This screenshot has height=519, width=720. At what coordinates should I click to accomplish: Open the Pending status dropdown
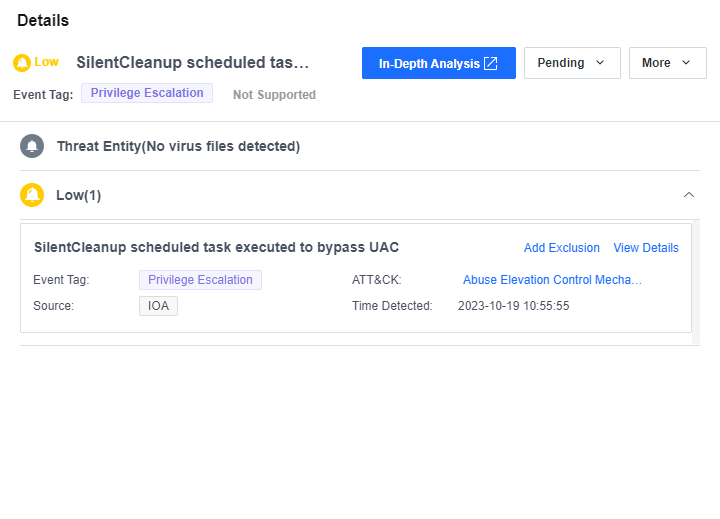572,63
